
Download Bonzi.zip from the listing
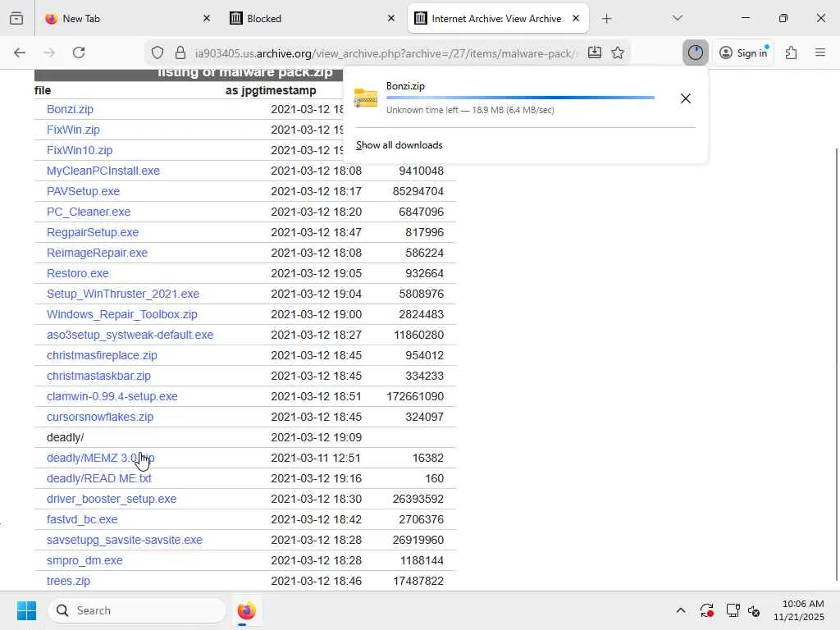pos(71,109)
